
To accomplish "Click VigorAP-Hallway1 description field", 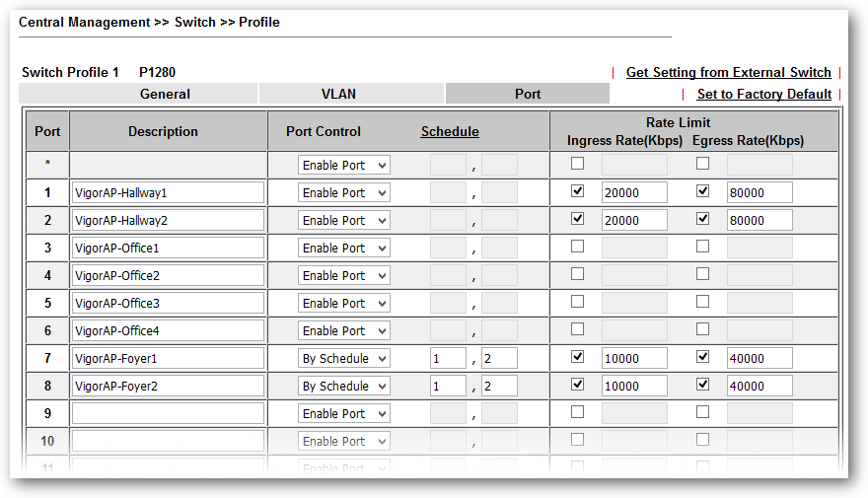I will [x=168, y=193].
